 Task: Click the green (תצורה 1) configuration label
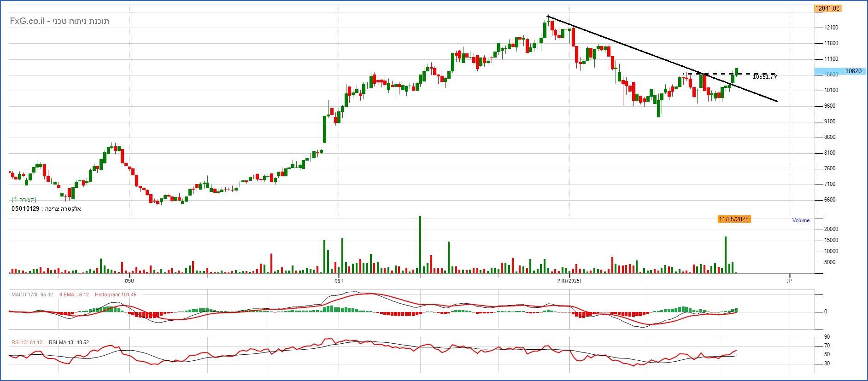[24, 199]
